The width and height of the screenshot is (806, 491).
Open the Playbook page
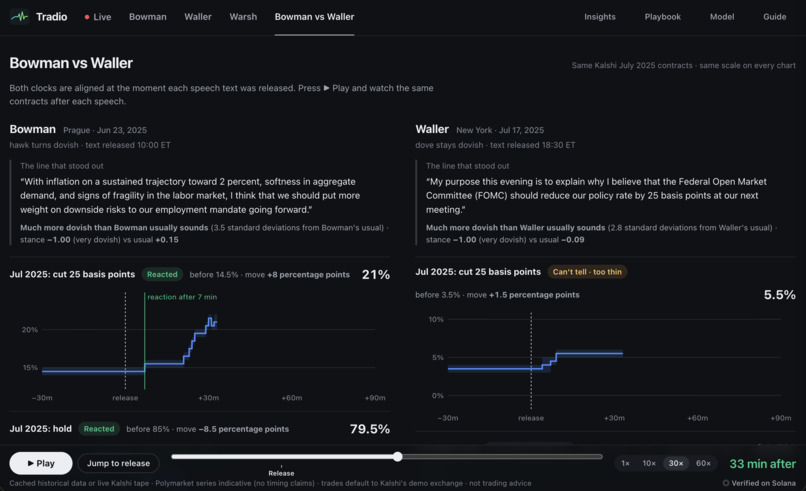tap(663, 17)
